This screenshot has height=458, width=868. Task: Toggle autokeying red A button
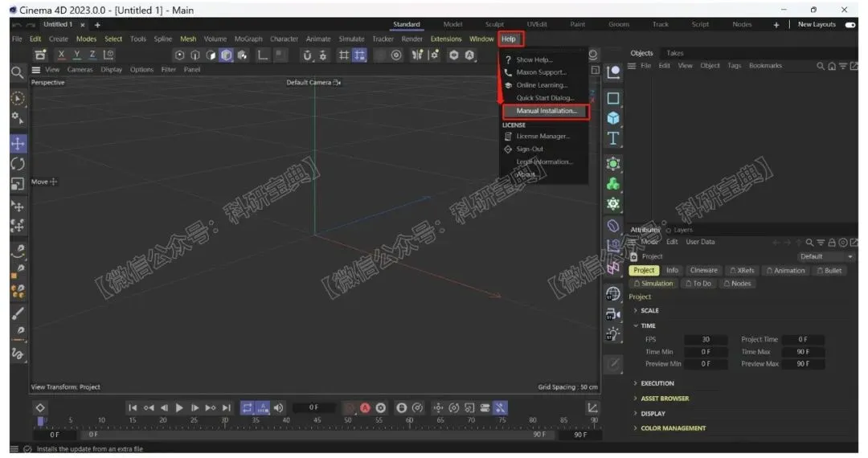click(x=365, y=407)
